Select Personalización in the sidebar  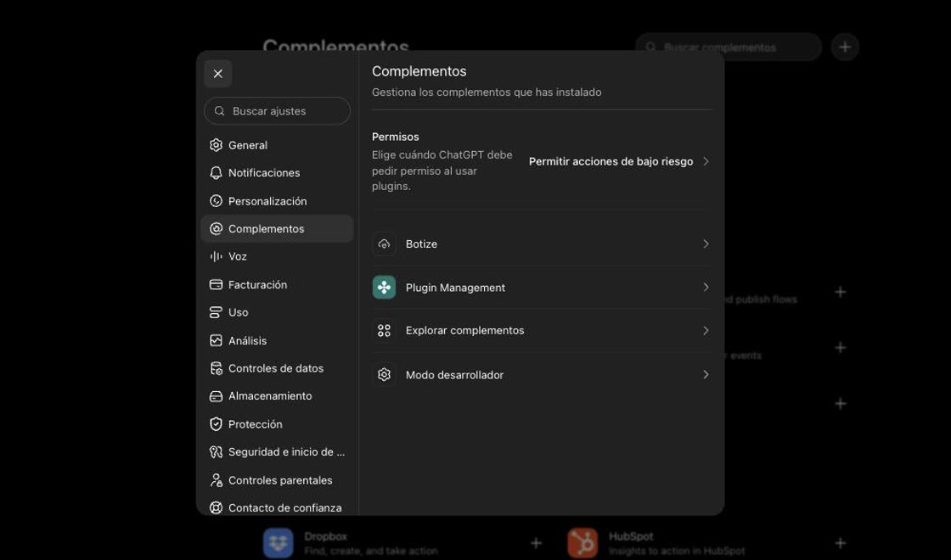pos(277,200)
